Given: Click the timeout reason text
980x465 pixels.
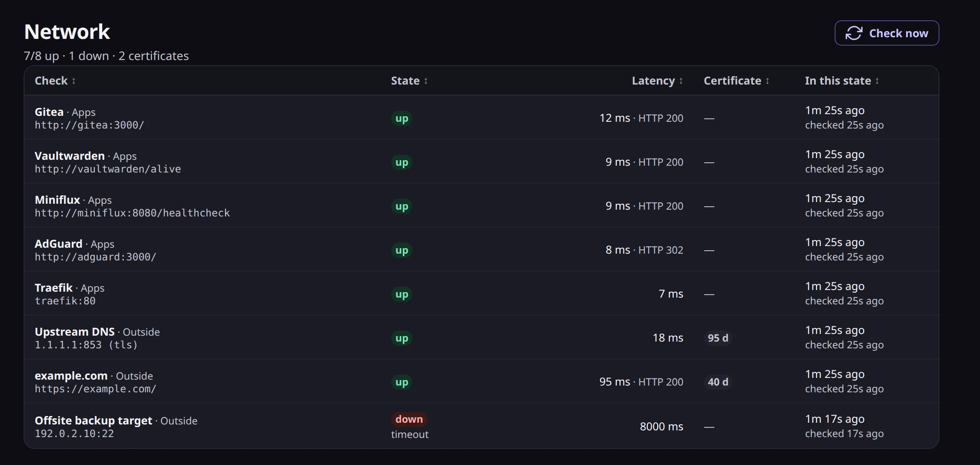Looking at the screenshot, I should click(410, 435).
